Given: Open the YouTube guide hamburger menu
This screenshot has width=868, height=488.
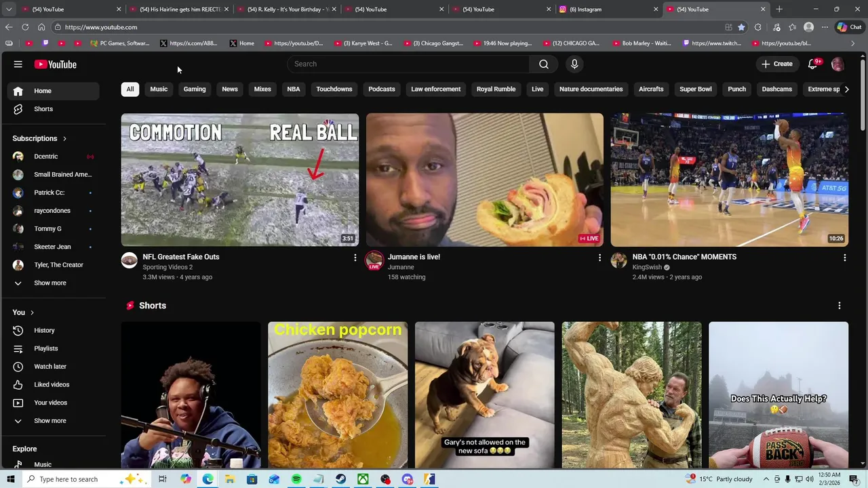Looking at the screenshot, I should click(18, 64).
